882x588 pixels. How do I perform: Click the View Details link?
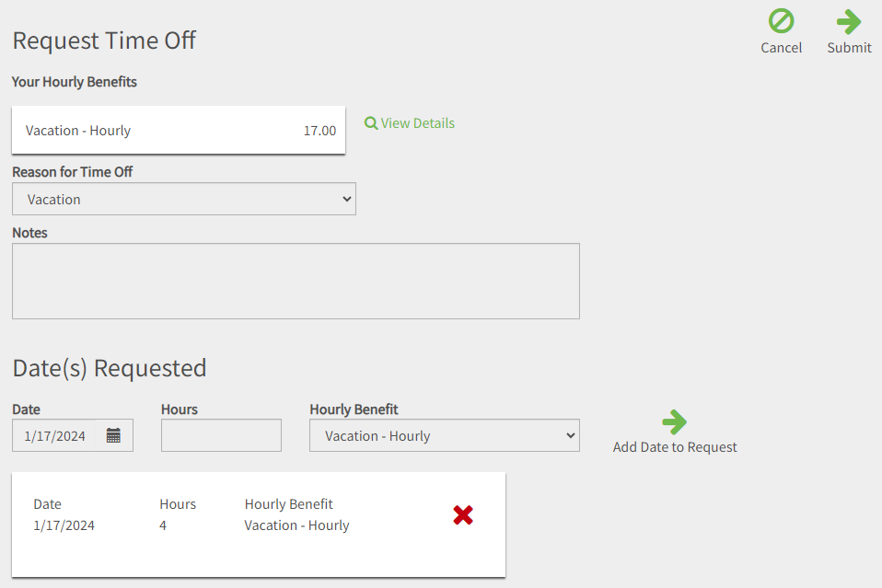[418, 123]
